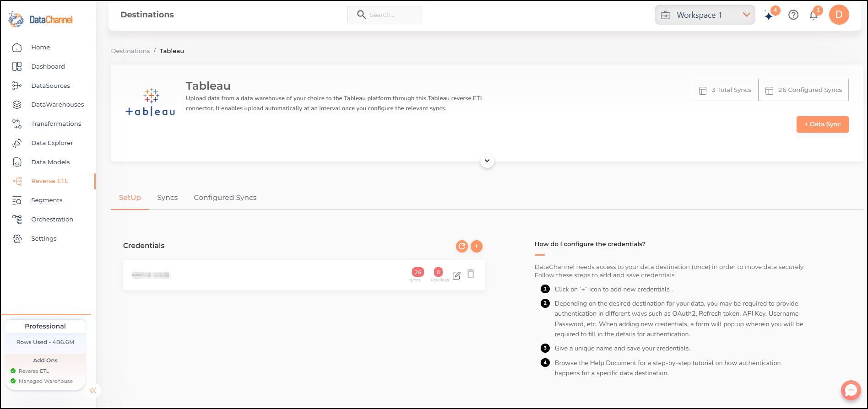Click the step 1 add credentials text
Screen dimensions: 868x409
614,290
